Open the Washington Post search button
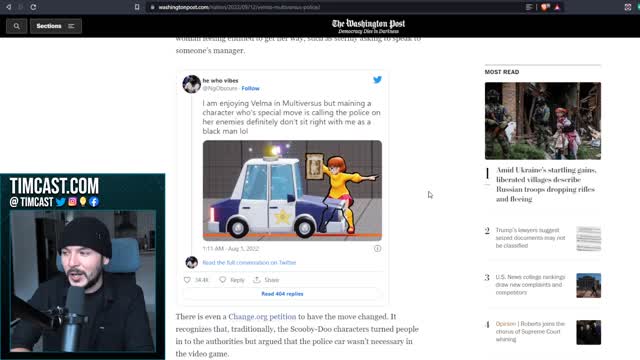Viewport: 640px width, 360px height. [x=16, y=26]
